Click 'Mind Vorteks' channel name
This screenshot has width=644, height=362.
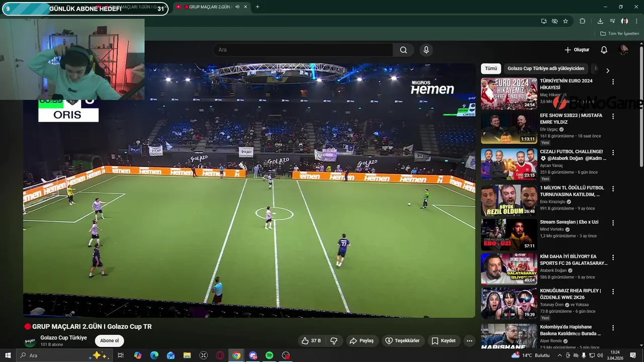coord(551,229)
